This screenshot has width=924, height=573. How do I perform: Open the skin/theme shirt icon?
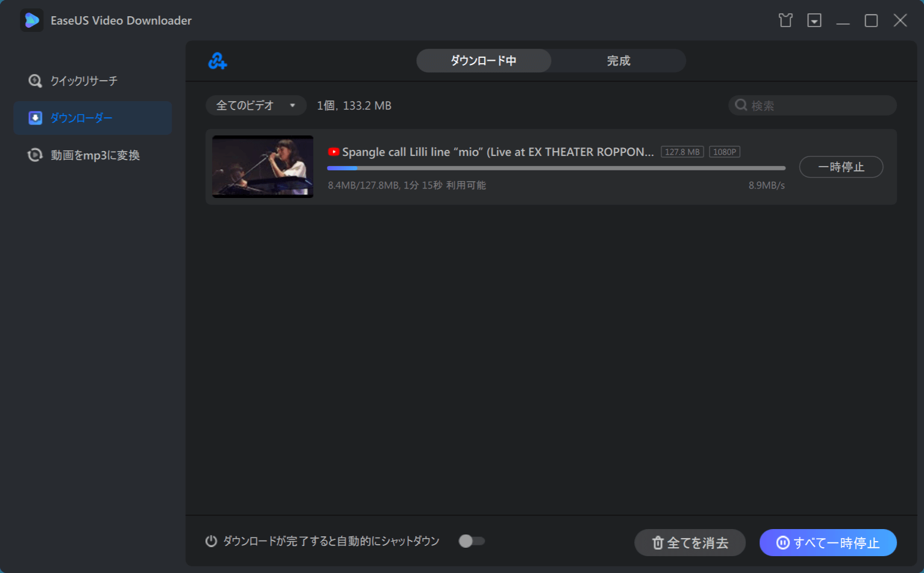click(x=785, y=20)
